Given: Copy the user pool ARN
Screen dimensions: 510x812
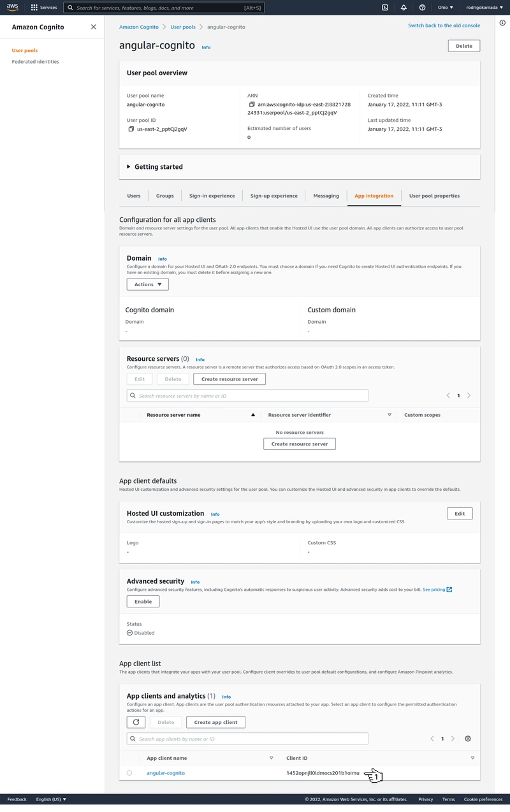Looking at the screenshot, I should pyautogui.click(x=252, y=105).
